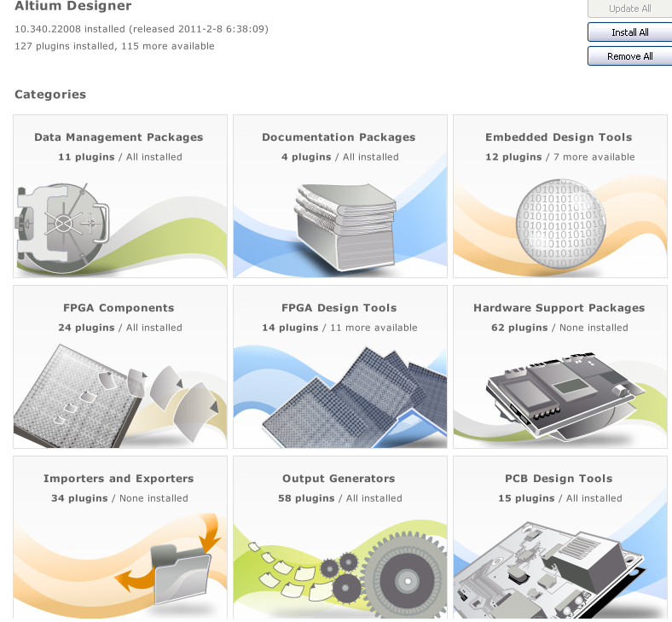The width and height of the screenshot is (672, 622).
Task: Click the Install All button
Action: (629, 32)
